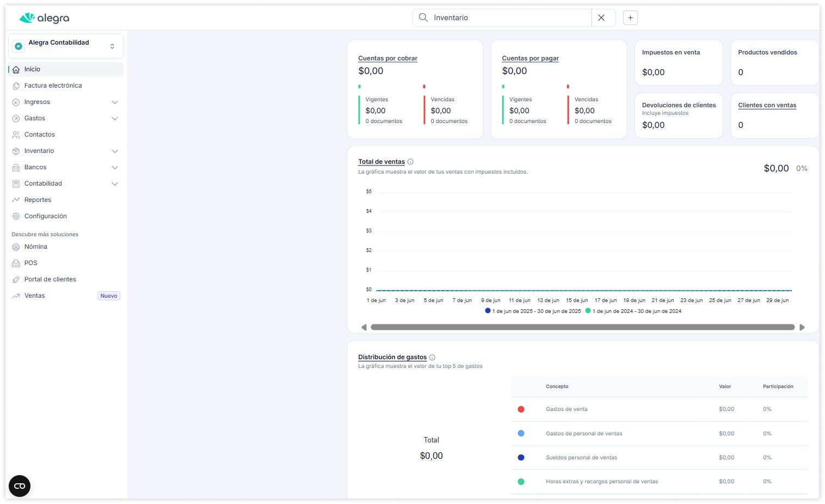Click the Vigentes amount under Cuentas por cobrar
The image size is (825, 504).
(x=375, y=110)
